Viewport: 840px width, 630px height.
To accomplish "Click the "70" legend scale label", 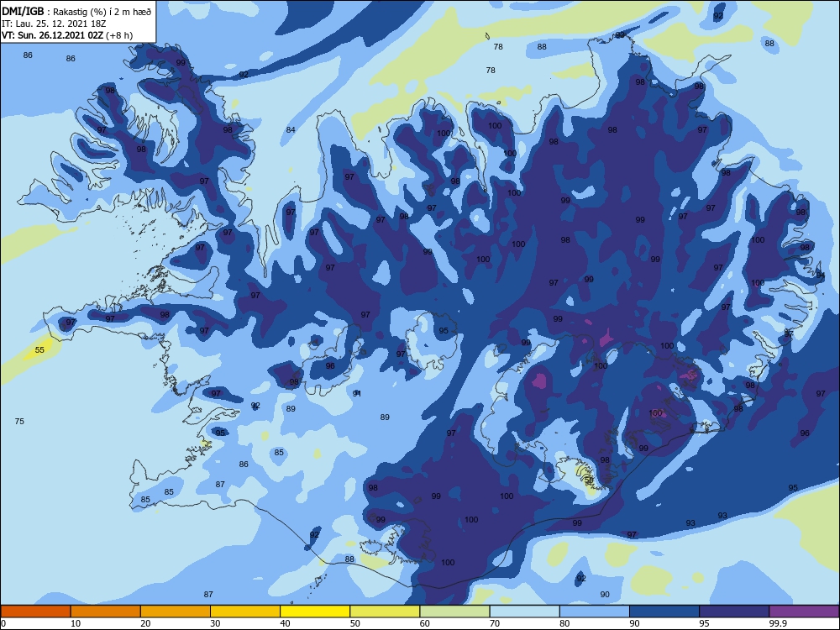I will pos(495,623).
